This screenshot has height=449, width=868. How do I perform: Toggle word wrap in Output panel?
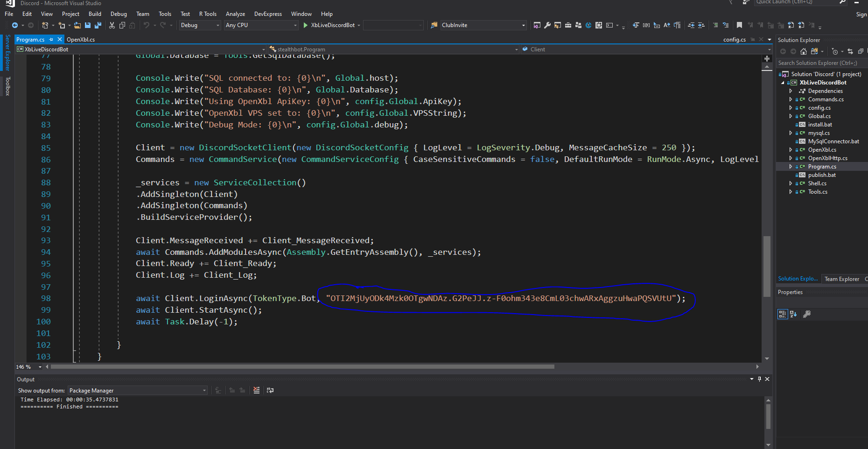270,390
